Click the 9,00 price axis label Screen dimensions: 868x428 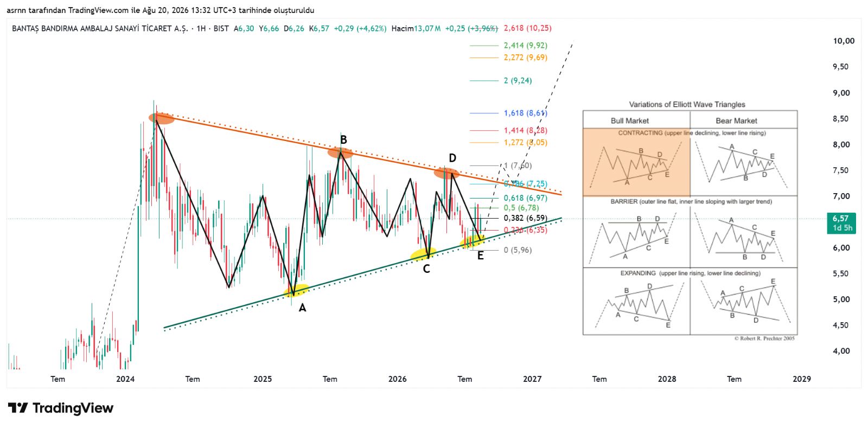(841, 93)
